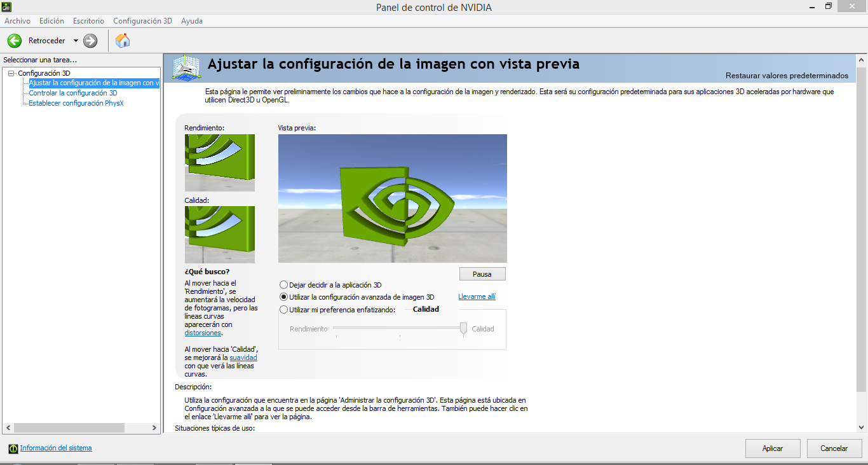Click the NVIDIA app icon in title bar

(x=7, y=7)
